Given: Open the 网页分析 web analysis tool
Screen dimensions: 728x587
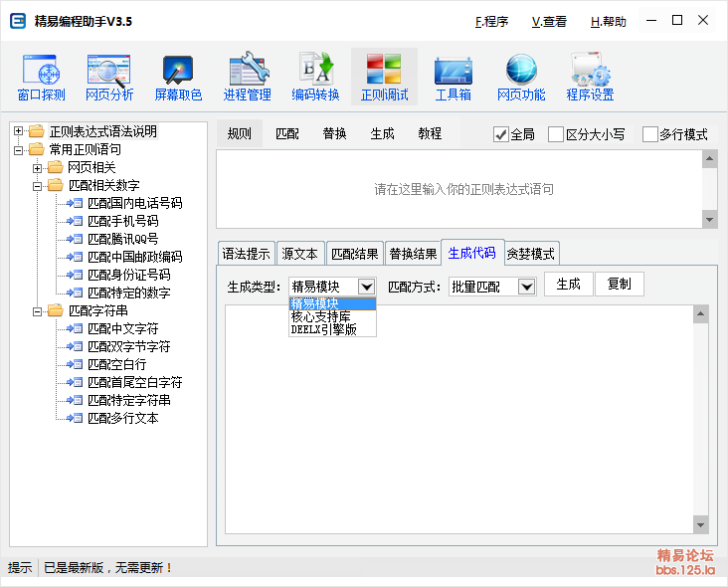Looking at the screenshot, I should pos(109,78).
